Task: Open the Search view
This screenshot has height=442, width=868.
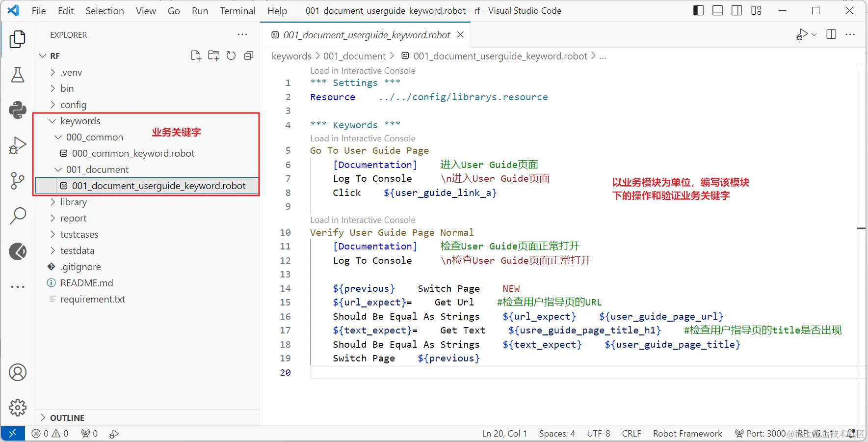Action: pos(18,216)
